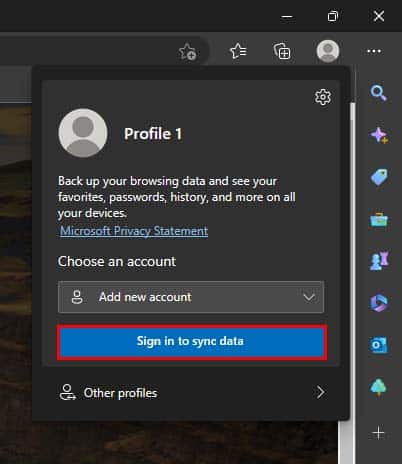
Task: Open the sidebar Discover sparkle icon
Action: [x=379, y=135]
